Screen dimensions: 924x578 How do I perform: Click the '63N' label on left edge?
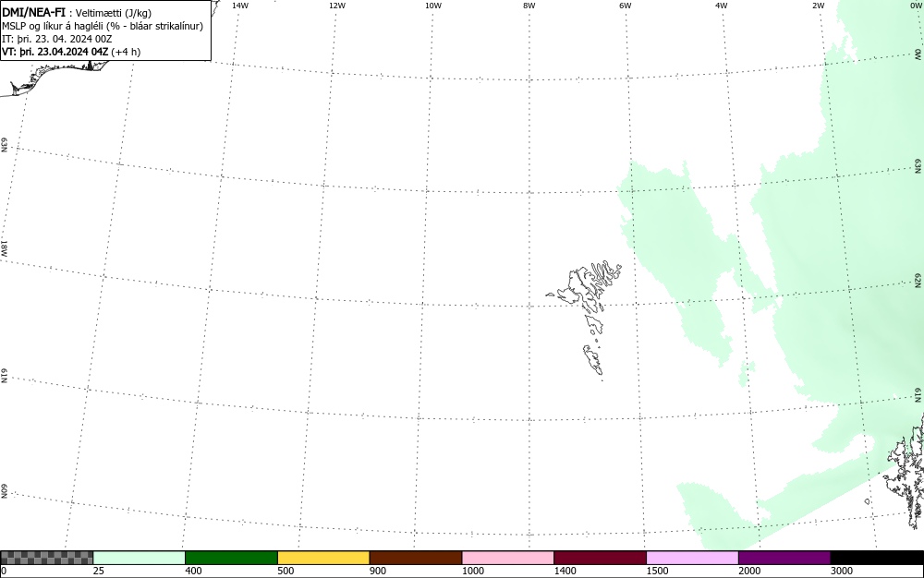(x=4, y=145)
